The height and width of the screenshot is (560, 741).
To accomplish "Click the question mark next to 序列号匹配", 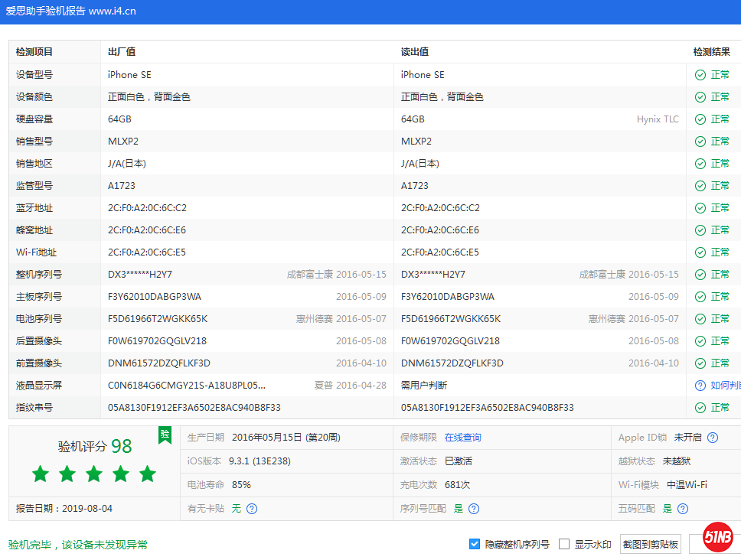I will 473,508.
